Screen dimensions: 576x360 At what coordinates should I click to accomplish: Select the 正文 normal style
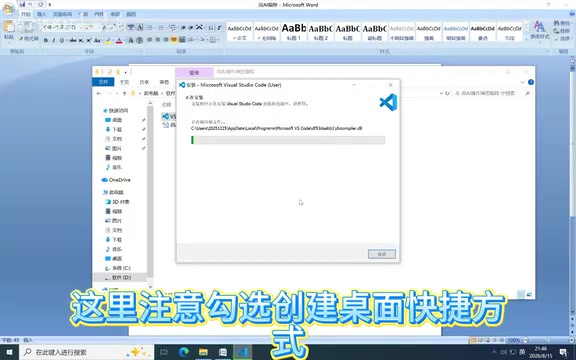[240, 31]
